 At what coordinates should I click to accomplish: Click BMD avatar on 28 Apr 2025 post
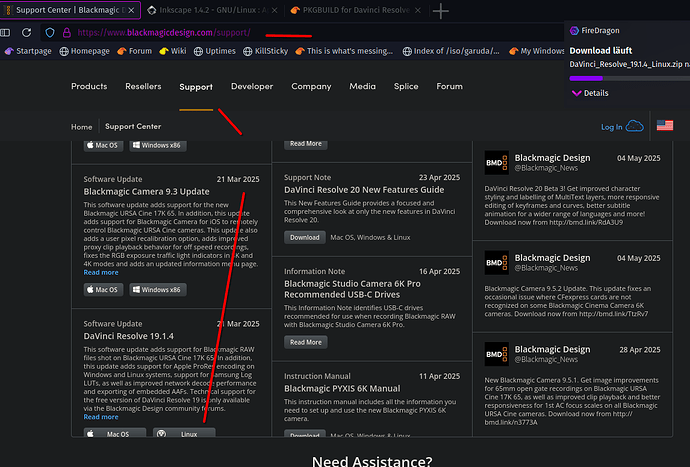click(496, 354)
